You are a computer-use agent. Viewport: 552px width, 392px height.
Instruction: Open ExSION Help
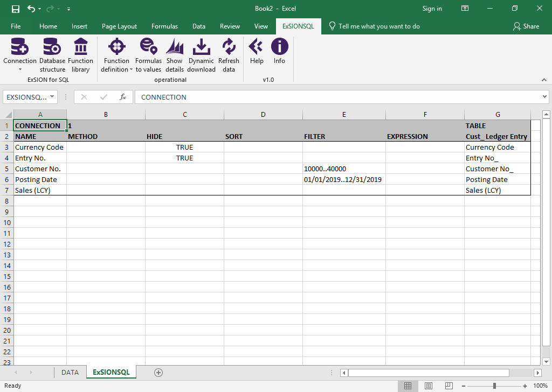(257, 52)
